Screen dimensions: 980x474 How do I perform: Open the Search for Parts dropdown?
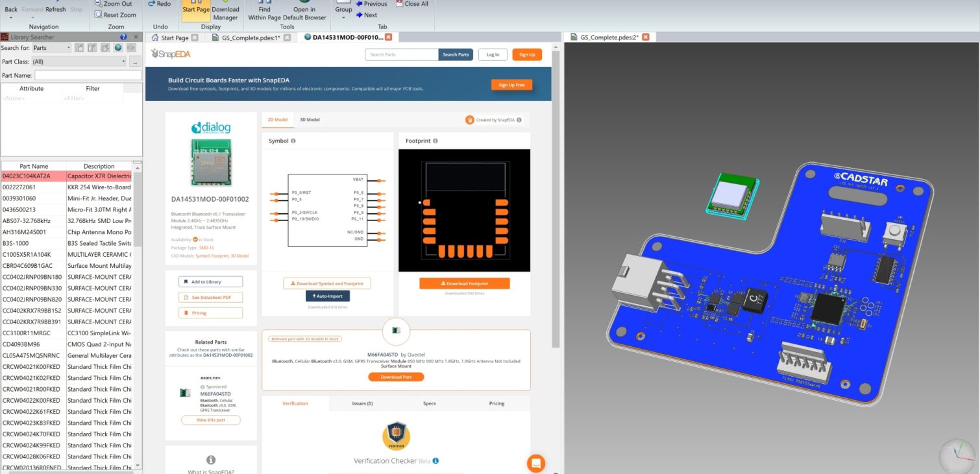click(x=52, y=48)
